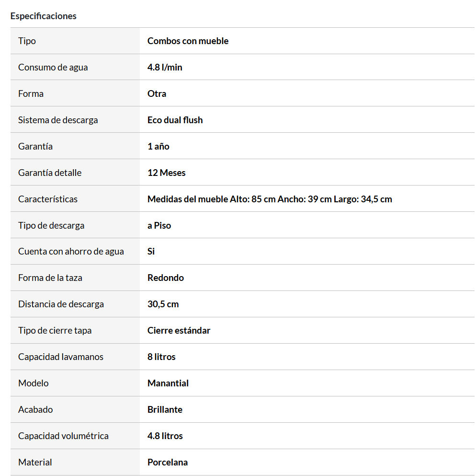Click the 'a Piso' value
This screenshot has width=476, height=476.
(x=159, y=225)
